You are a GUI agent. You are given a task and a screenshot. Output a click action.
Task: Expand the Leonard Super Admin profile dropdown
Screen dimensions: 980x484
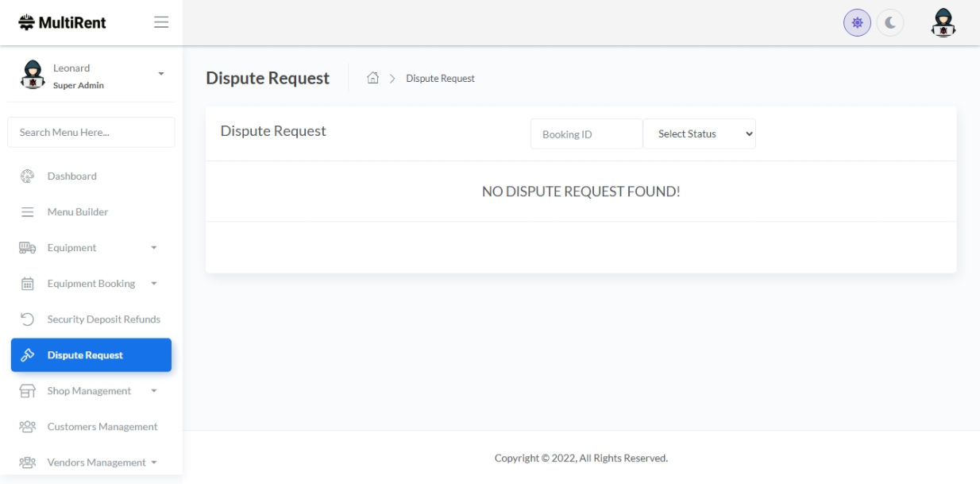161,74
